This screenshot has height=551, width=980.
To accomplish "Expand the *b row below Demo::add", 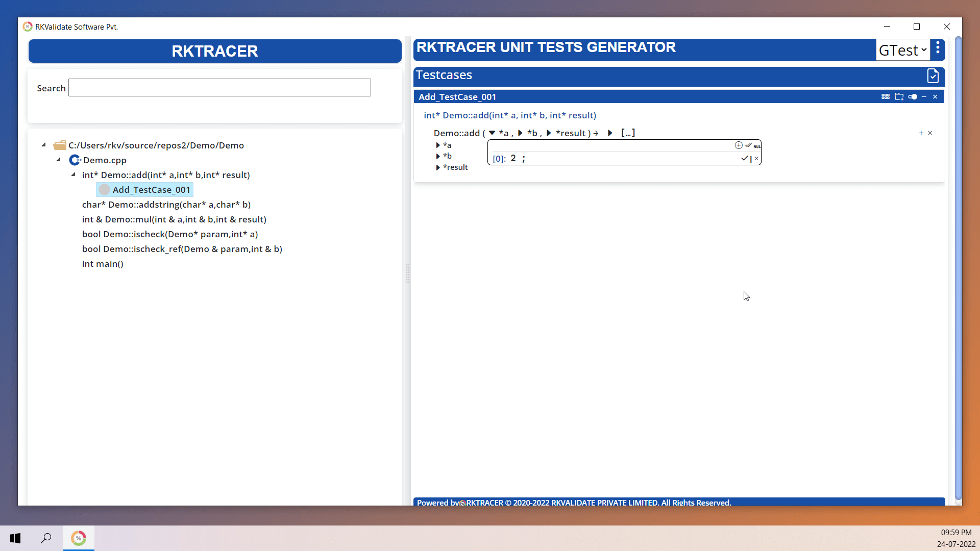I will (x=438, y=156).
